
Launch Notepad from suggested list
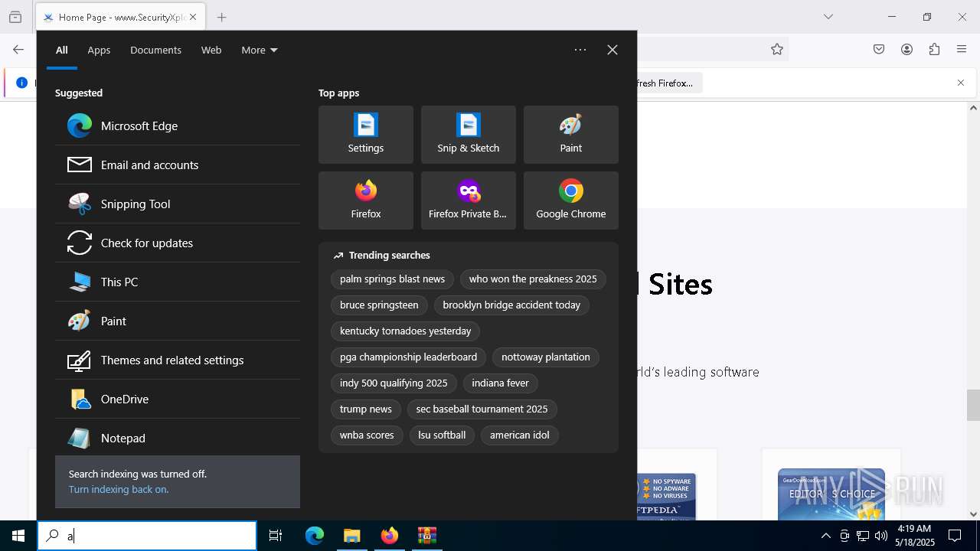[x=178, y=439]
